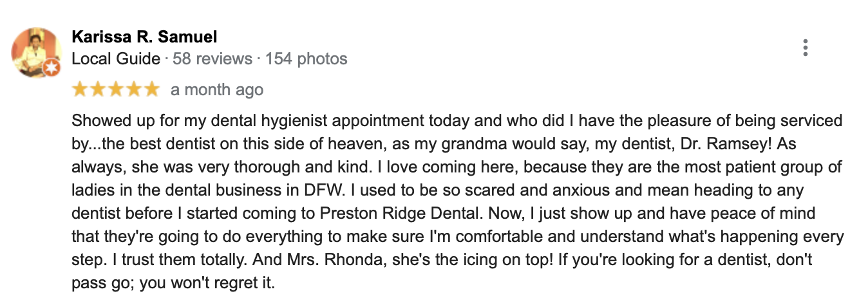Open the three-dot review options menu
The image size is (868, 296).
tap(805, 48)
